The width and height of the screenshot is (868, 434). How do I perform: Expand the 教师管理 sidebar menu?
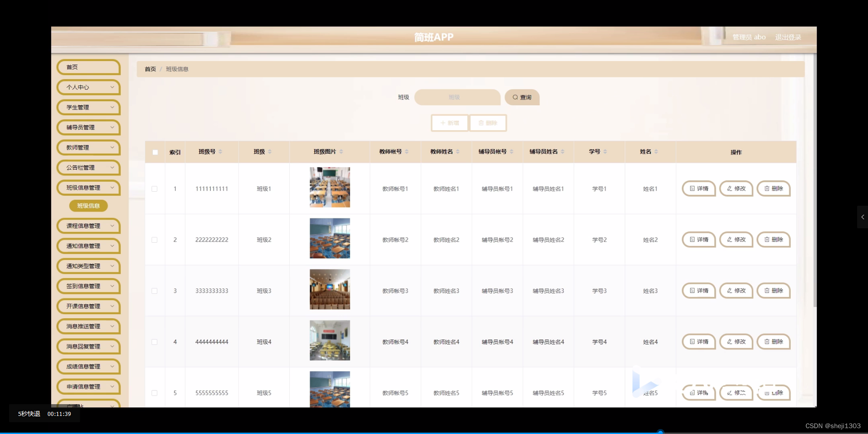coord(88,147)
